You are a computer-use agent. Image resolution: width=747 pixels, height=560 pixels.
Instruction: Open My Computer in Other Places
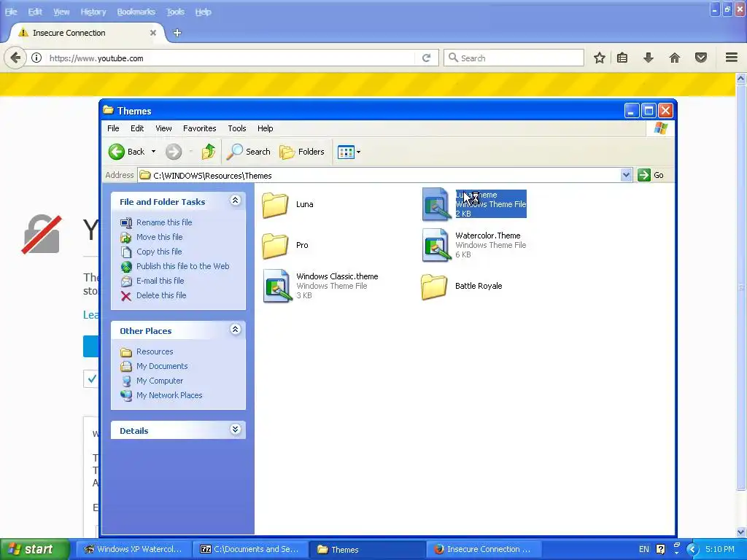(x=160, y=381)
